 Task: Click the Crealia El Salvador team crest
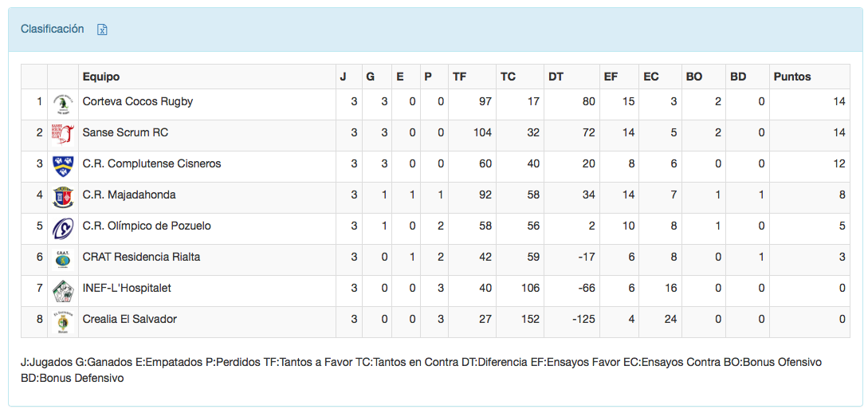click(62, 321)
